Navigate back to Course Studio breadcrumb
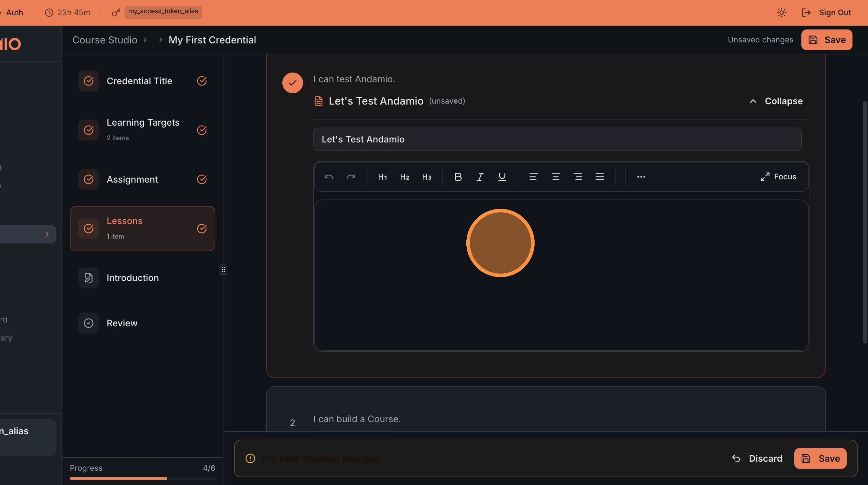 [105, 40]
